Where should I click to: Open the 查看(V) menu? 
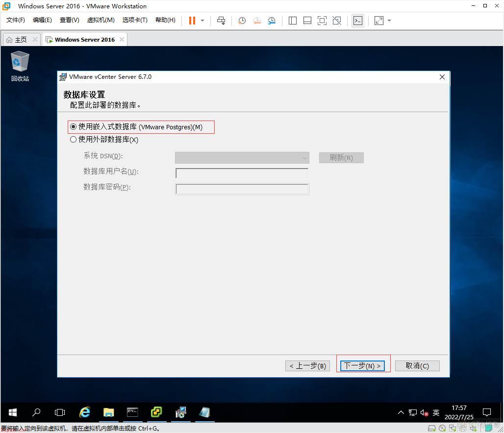70,20
